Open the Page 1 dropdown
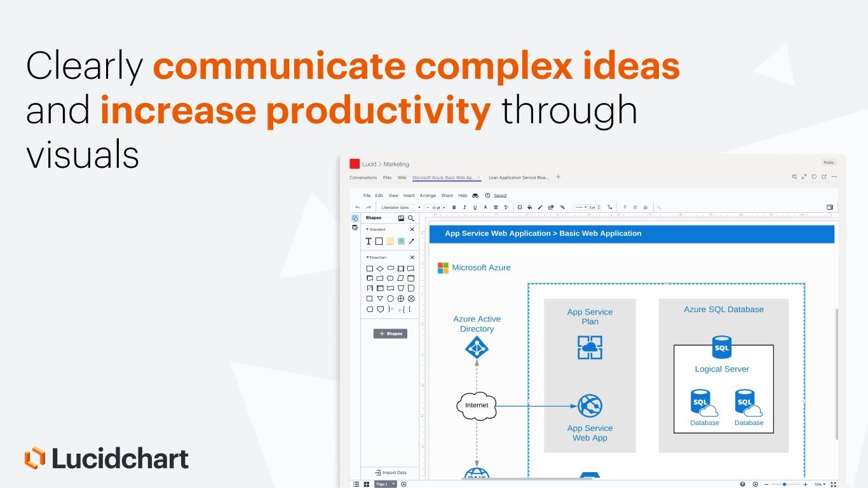This screenshot has height=488, width=868. tap(386, 484)
